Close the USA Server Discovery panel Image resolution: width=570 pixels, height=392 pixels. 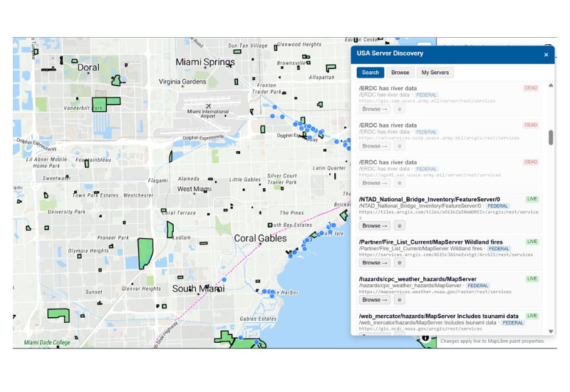click(546, 55)
